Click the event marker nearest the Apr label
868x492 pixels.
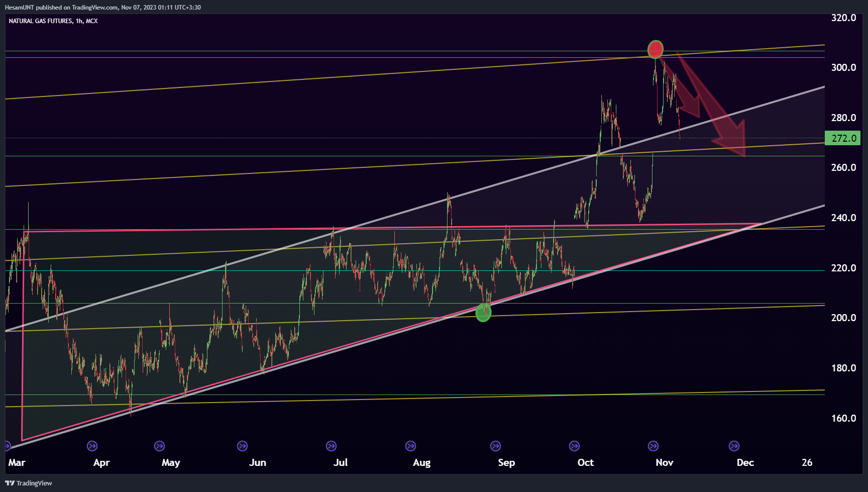(x=92, y=446)
